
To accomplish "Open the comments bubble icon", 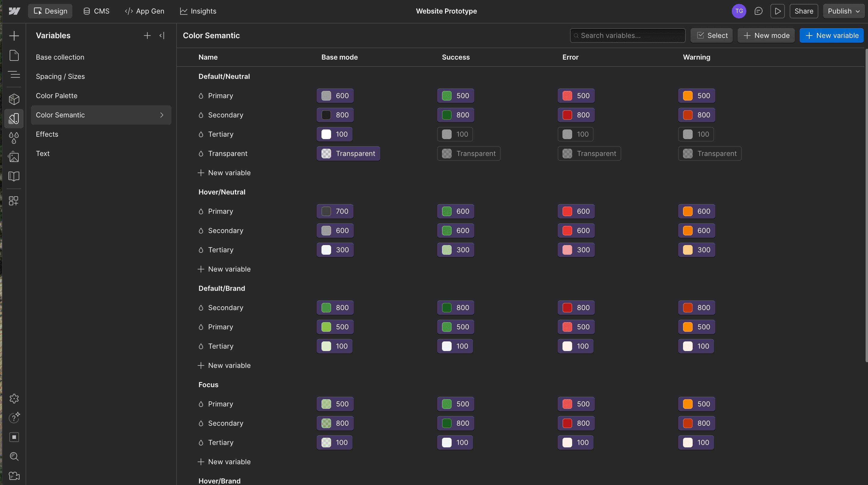I will [758, 11].
